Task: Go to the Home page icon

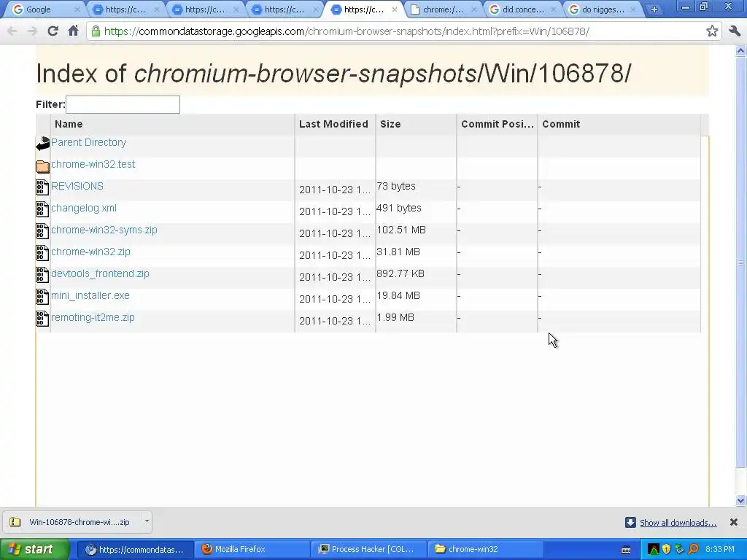Action: click(x=73, y=31)
